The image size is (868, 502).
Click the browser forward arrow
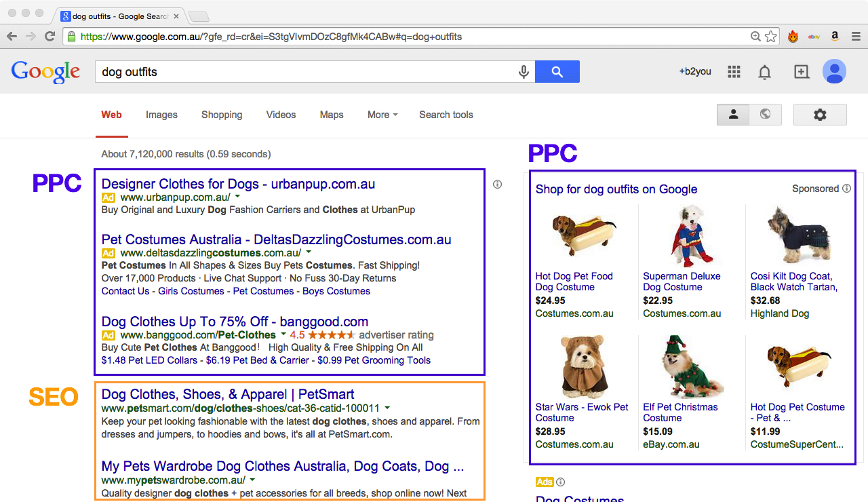[31, 37]
